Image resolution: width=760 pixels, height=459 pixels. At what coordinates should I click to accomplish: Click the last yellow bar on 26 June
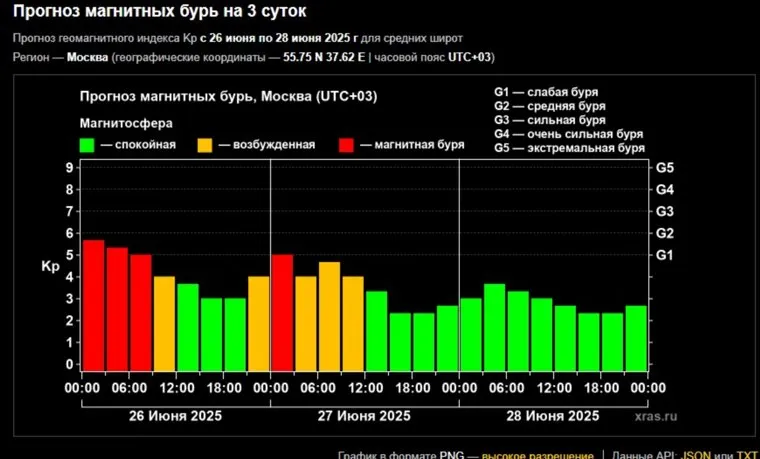(x=258, y=322)
